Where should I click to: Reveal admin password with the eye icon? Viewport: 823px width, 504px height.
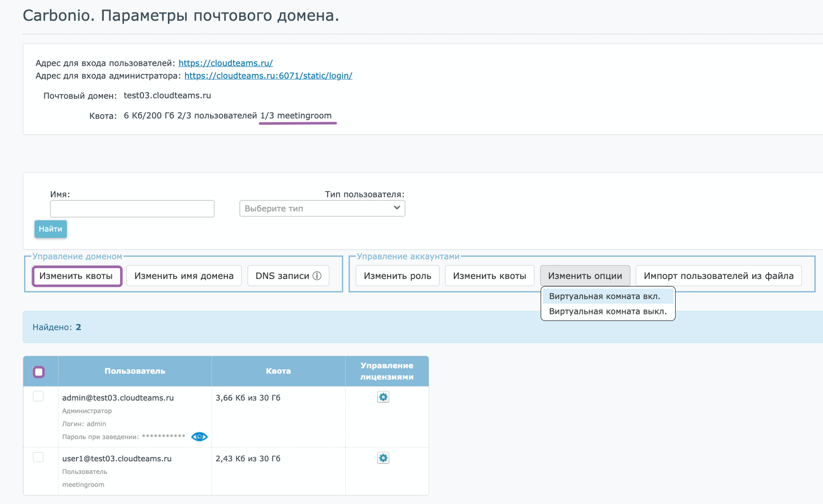click(199, 437)
